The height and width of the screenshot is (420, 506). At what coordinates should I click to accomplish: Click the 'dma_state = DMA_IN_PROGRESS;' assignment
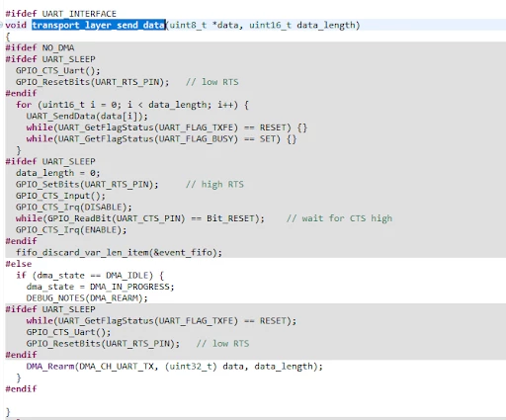click(100, 287)
